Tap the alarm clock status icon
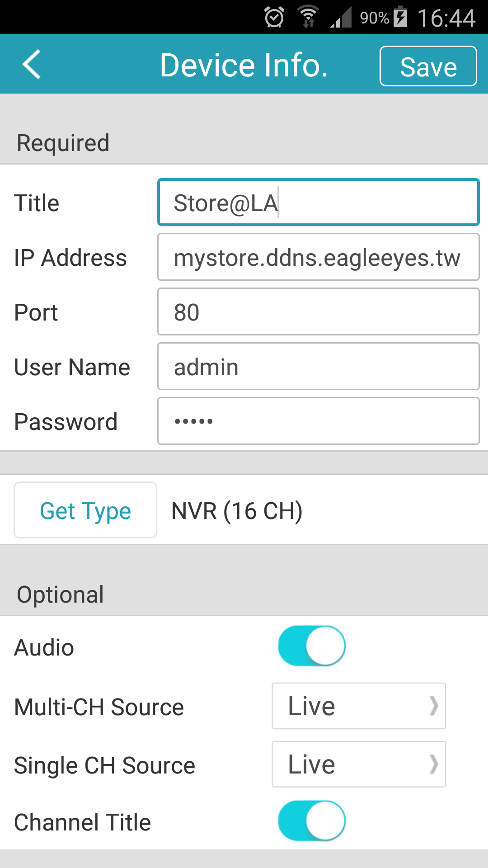Viewport: 488px width, 868px height. pyautogui.click(x=274, y=18)
